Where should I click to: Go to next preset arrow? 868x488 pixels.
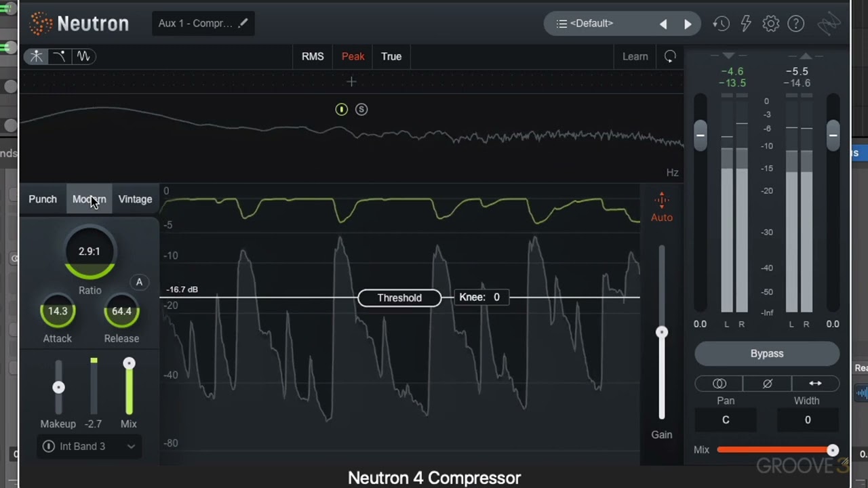point(688,24)
